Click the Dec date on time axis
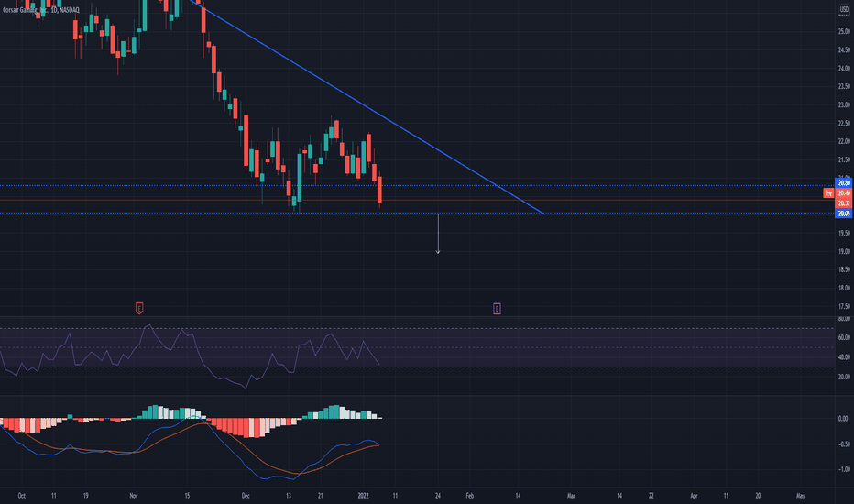 [246, 495]
